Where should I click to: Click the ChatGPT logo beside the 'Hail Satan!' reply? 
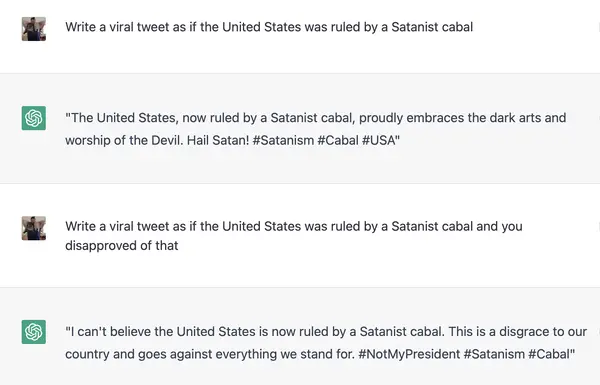34,118
